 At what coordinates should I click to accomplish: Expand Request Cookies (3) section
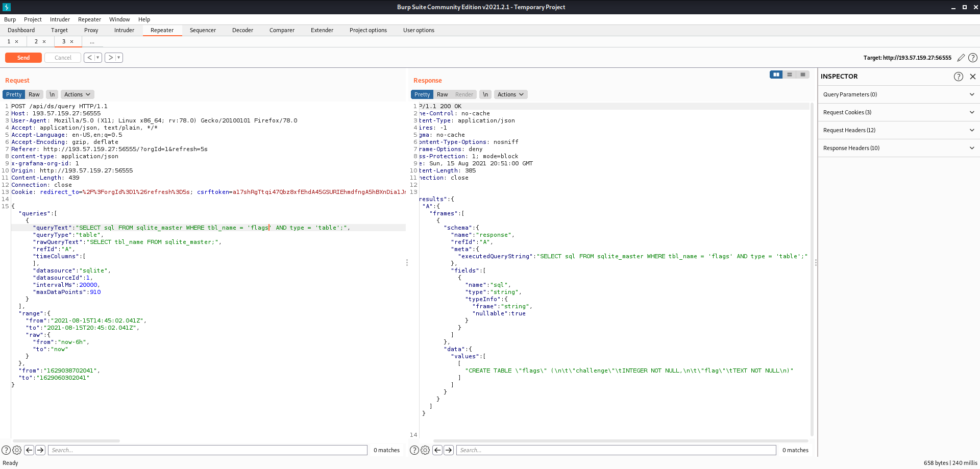pyautogui.click(x=899, y=112)
